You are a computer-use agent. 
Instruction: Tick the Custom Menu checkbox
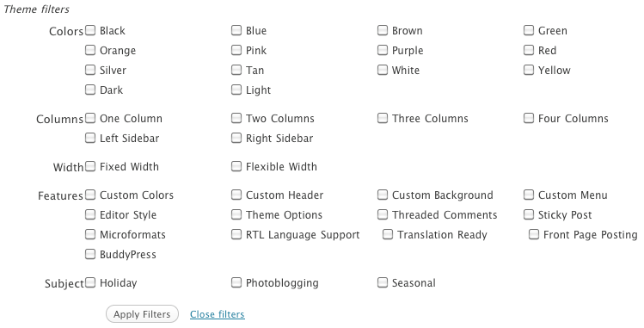tap(529, 195)
